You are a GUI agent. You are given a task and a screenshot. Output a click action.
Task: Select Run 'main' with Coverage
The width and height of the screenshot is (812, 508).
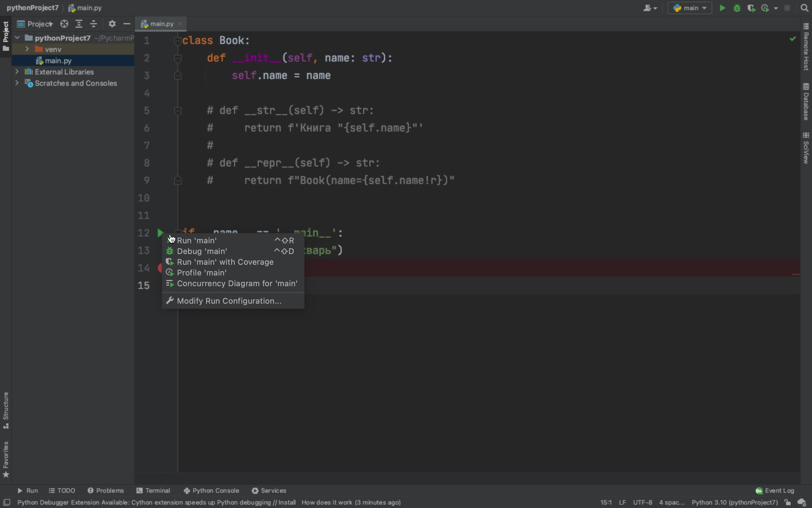point(233,262)
